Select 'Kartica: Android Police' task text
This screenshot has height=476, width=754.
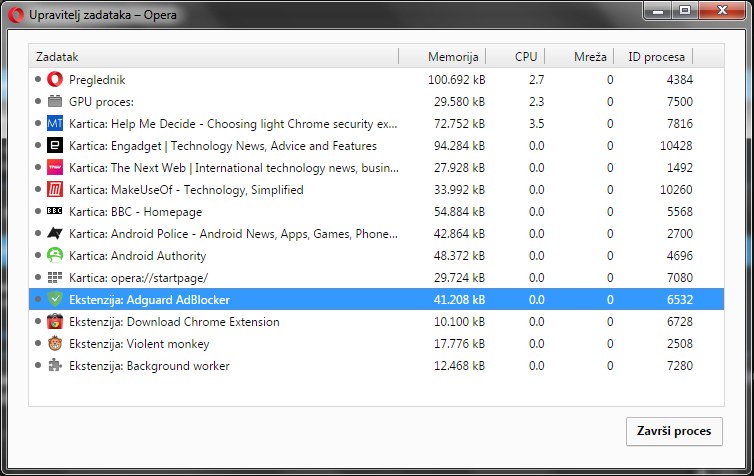click(x=233, y=234)
